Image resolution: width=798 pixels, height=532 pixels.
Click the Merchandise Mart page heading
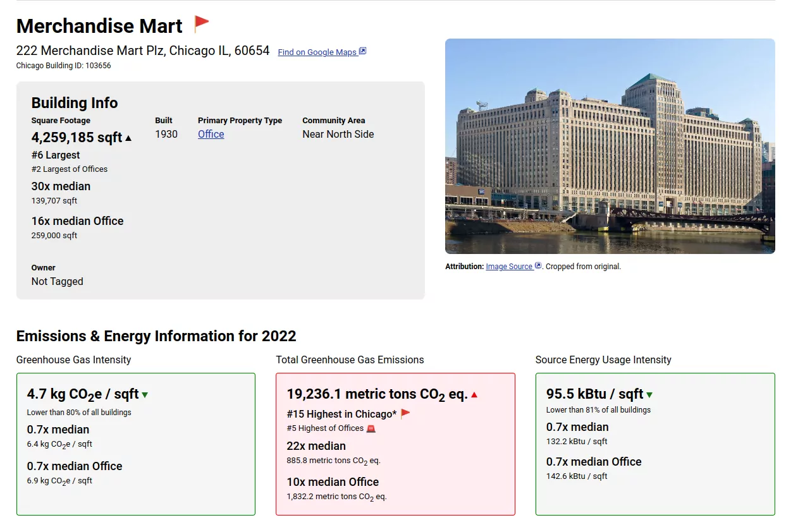tap(99, 26)
